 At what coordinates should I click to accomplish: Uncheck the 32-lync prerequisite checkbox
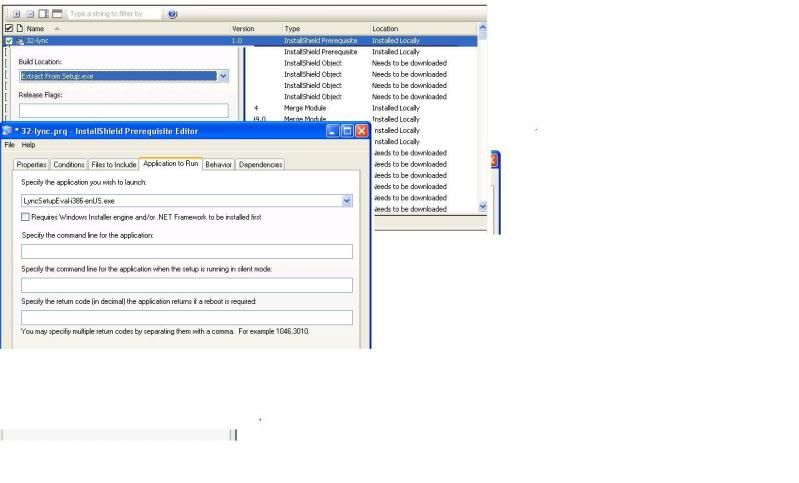[x=9, y=41]
